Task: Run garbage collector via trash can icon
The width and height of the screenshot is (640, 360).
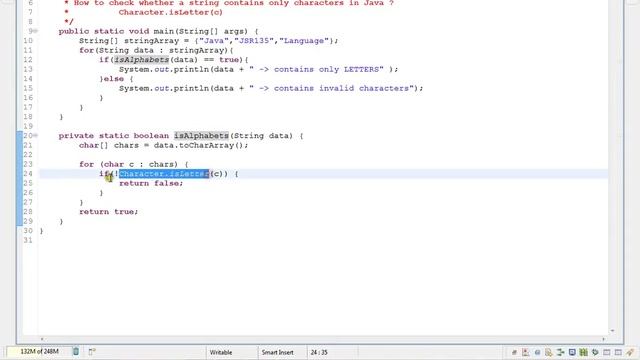Action: [x=76, y=351]
